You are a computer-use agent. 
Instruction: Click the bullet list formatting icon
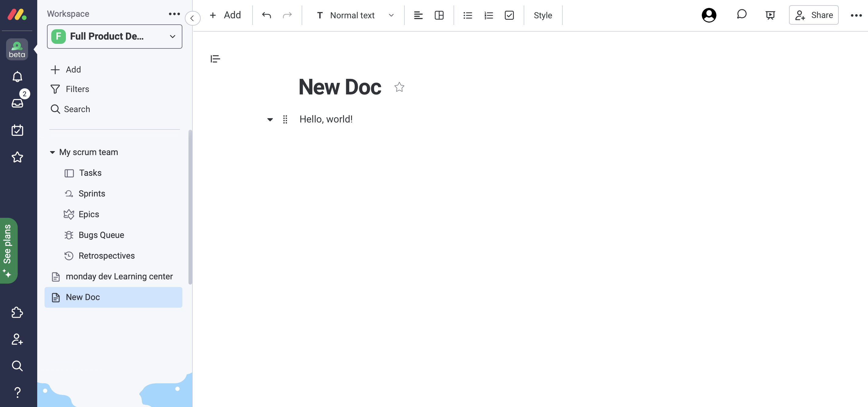(x=468, y=15)
